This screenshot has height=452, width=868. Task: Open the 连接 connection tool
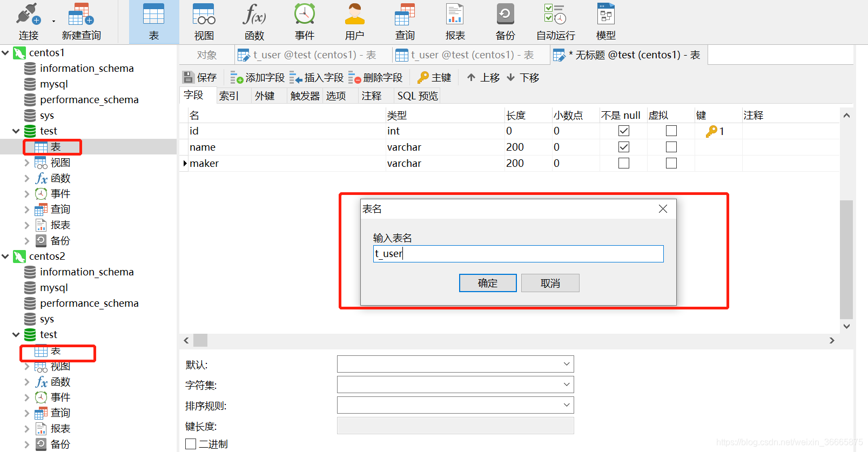pos(28,22)
